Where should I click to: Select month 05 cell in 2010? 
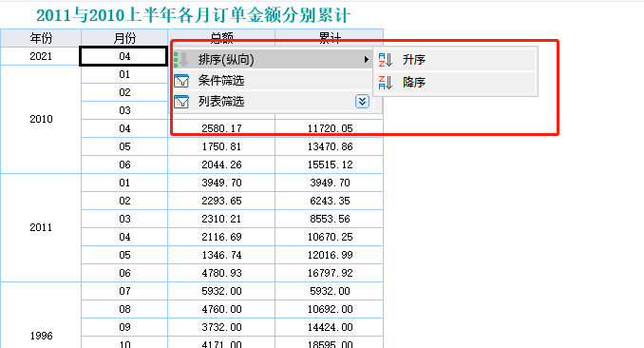(x=124, y=146)
